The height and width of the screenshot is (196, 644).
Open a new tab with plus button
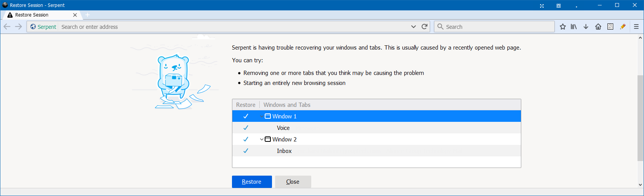[x=88, y=15]
